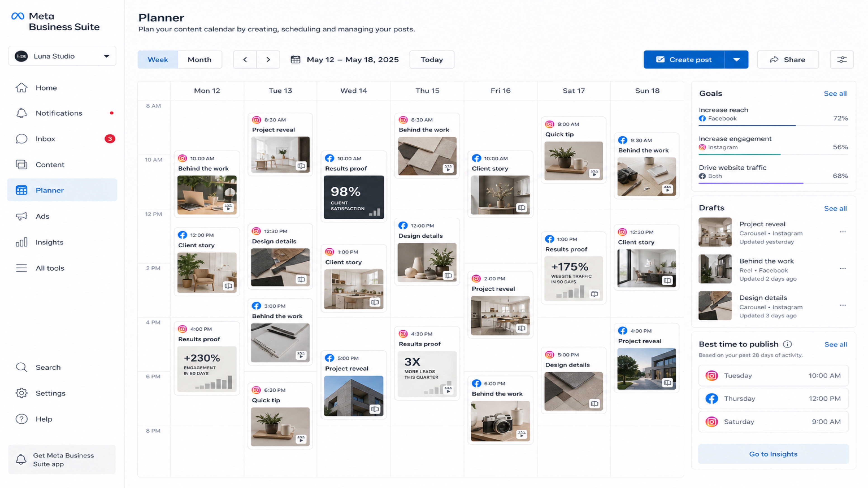Screen dimensions: 868x488
Task: Click the Meta logo icon
Action: 18,16
